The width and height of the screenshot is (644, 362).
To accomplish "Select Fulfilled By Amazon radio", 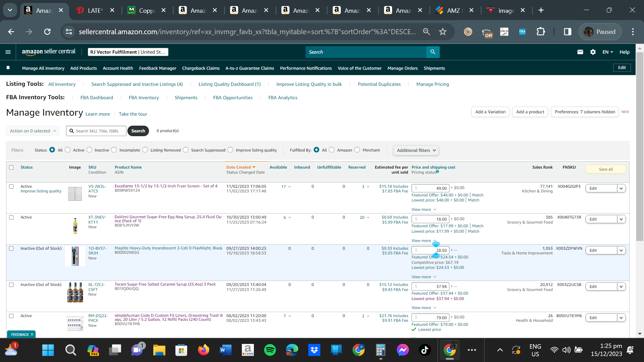I will (332, 150).
